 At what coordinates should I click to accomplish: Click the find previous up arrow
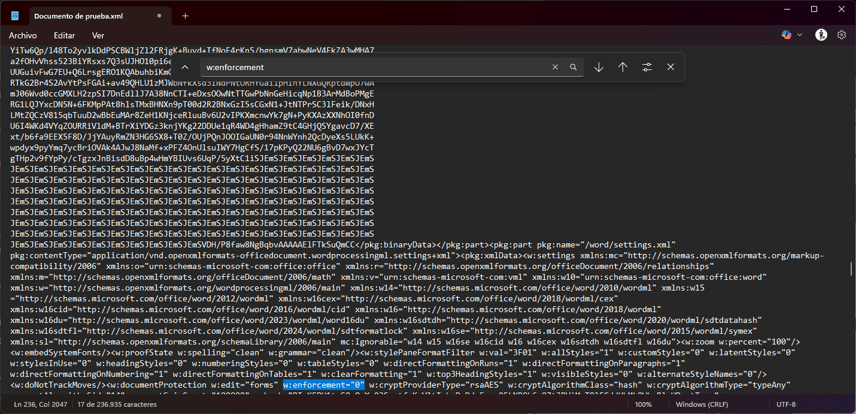pos(623,67)
